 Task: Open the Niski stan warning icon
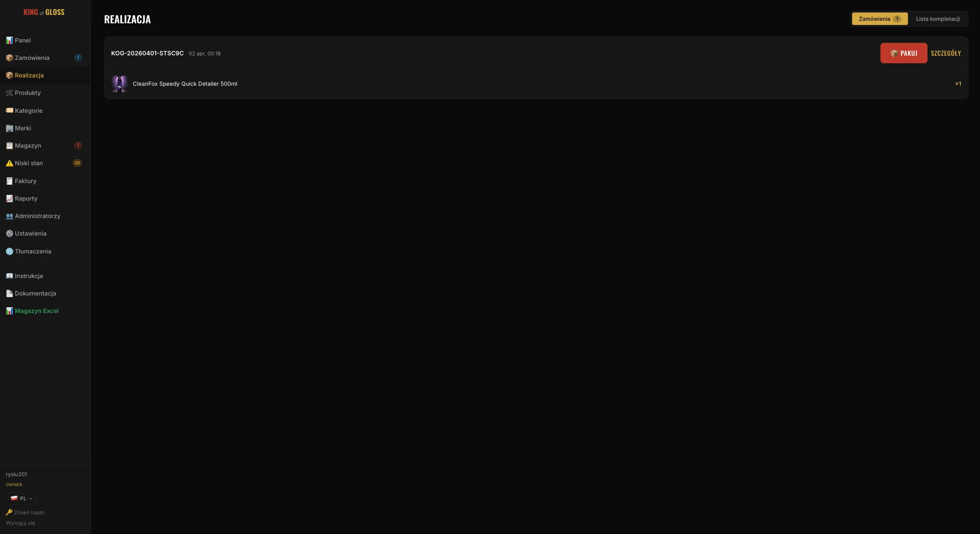[x=9, y=163]
